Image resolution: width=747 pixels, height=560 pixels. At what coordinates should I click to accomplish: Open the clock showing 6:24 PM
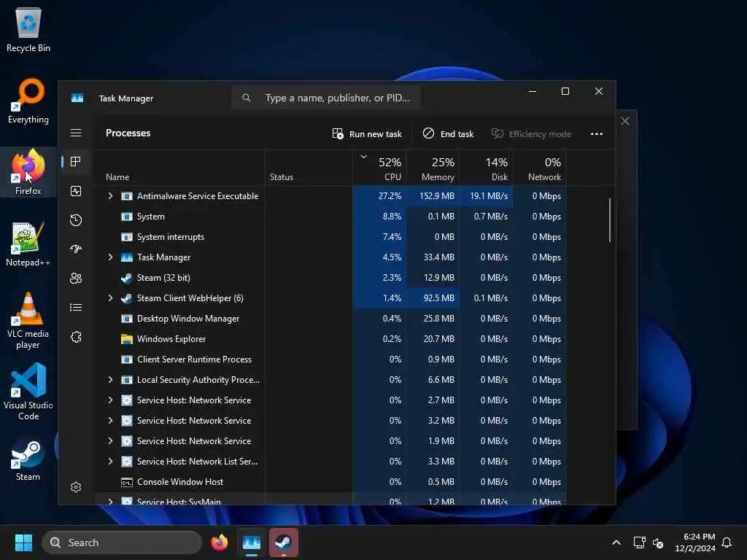pos(695,542)
